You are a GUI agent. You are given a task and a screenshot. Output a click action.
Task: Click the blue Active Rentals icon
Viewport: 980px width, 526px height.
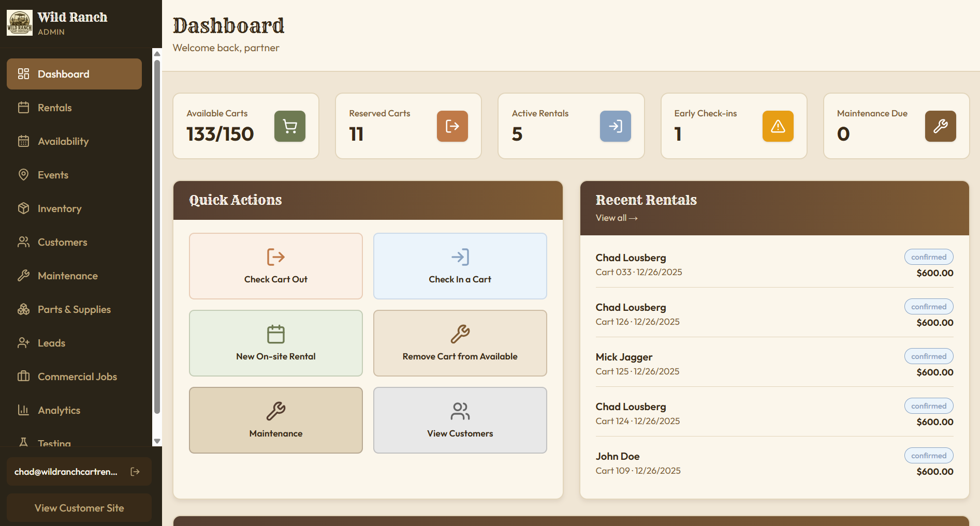pyautogui.click(x=615, y=126)
